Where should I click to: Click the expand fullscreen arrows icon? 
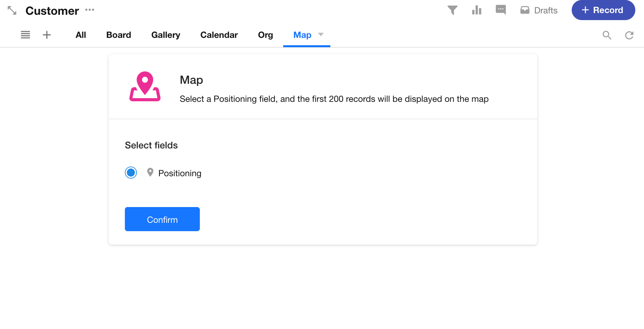[x=12, y=10]
